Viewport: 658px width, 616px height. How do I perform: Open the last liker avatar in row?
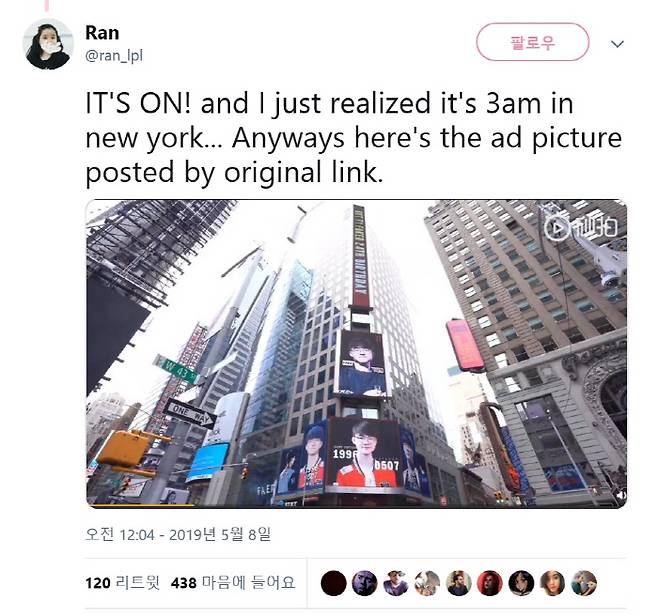point(584,583)
